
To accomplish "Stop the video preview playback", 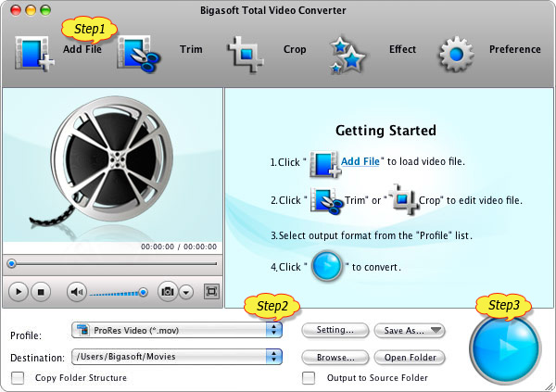I will (41, 292).
